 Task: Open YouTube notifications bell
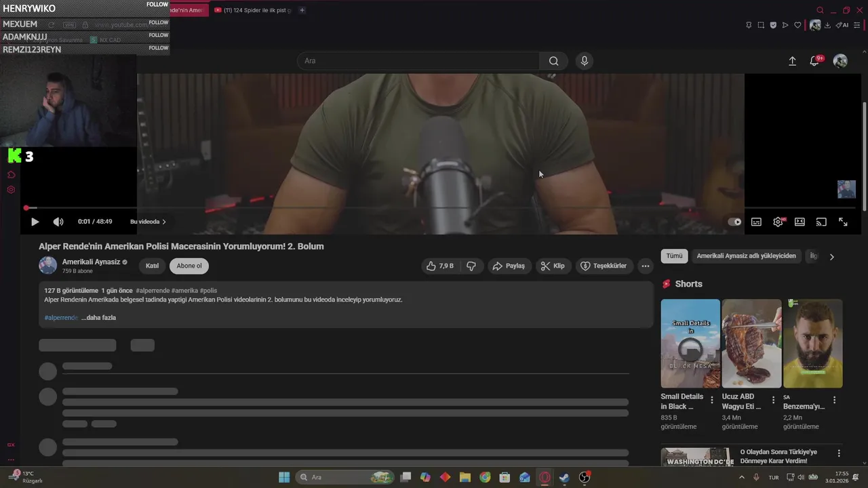pyautogui.click(x=814, y=61)
